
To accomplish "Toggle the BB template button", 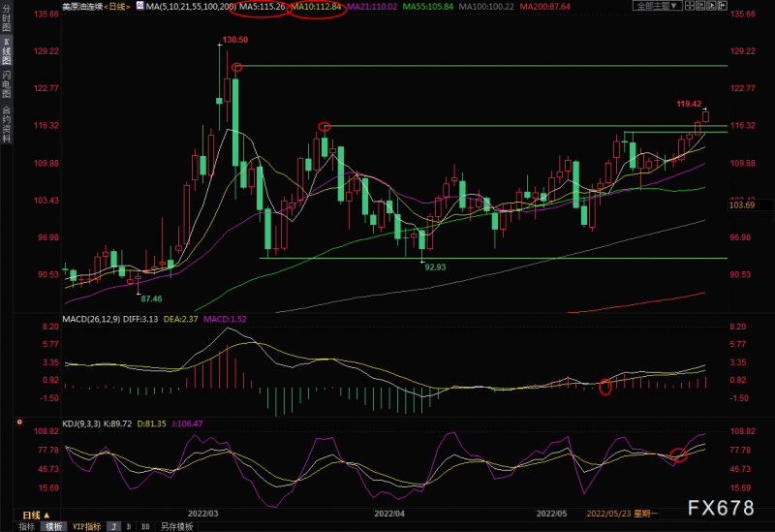I will 145,526.
